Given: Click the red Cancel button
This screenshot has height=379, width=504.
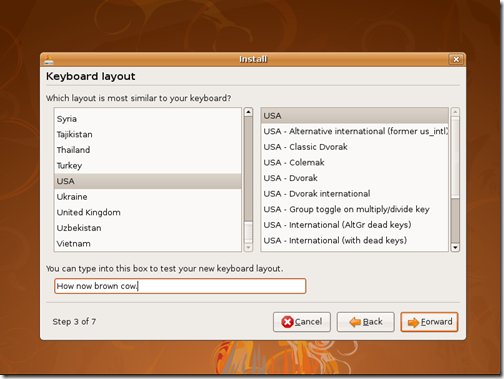Looking at the screenshot, I should [x=302, y=322].
